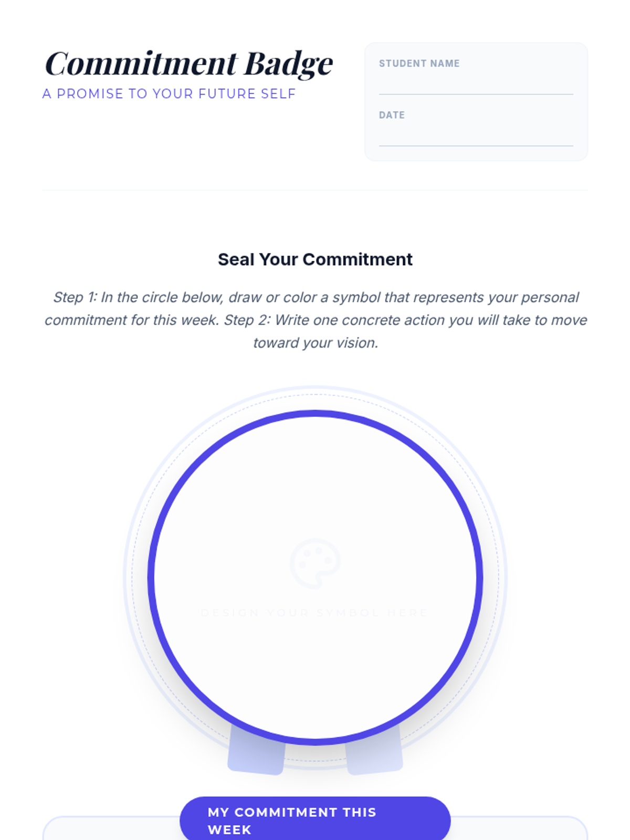Select the 'STUDENT NAME' label
This screenshot has width=630, height=840.
[x=419, y=64]
